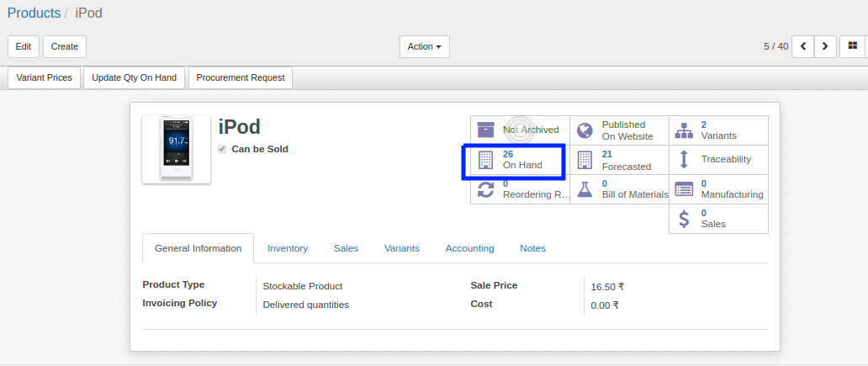Image resolution: width=868 pixels, height=366 pixels.
Task: Click the Sales dollar icon
Action: [684, 219]
